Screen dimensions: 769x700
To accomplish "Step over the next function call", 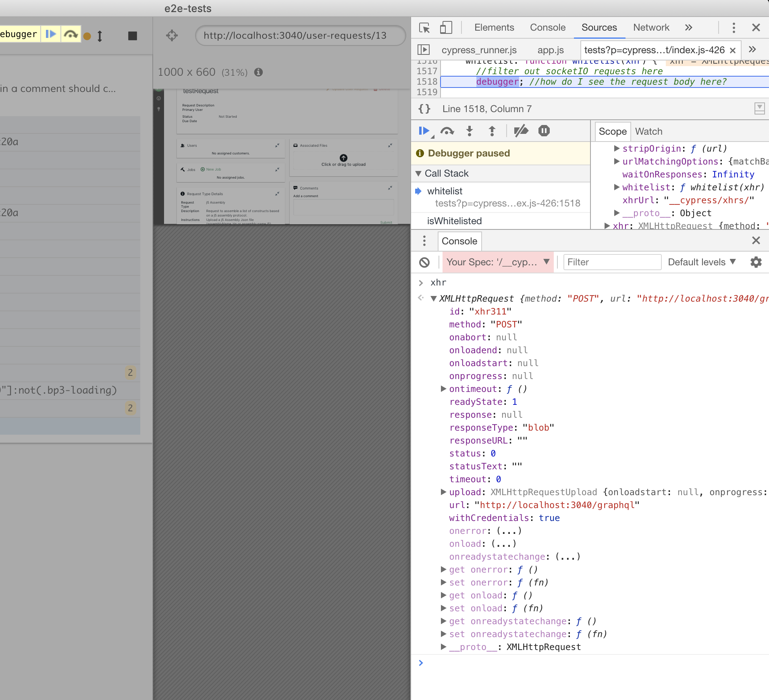I will click(447, 131).
